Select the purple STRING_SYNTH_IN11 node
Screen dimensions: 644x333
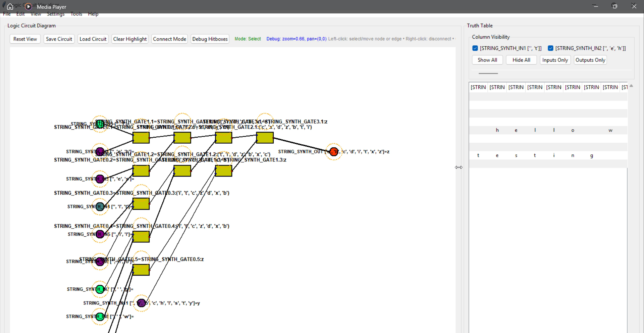(x=142, y=303)
